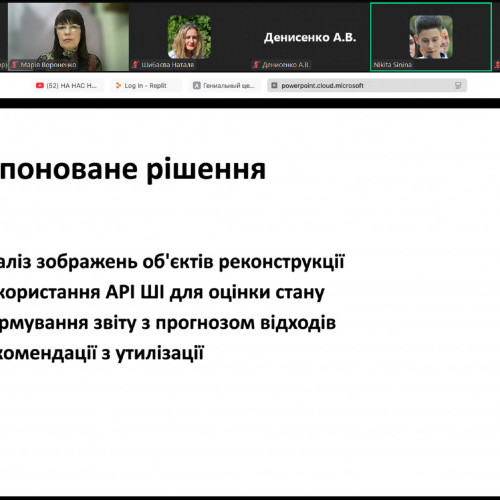Switch to the (52) НА НАС Н... tab

tap(68, 86)
